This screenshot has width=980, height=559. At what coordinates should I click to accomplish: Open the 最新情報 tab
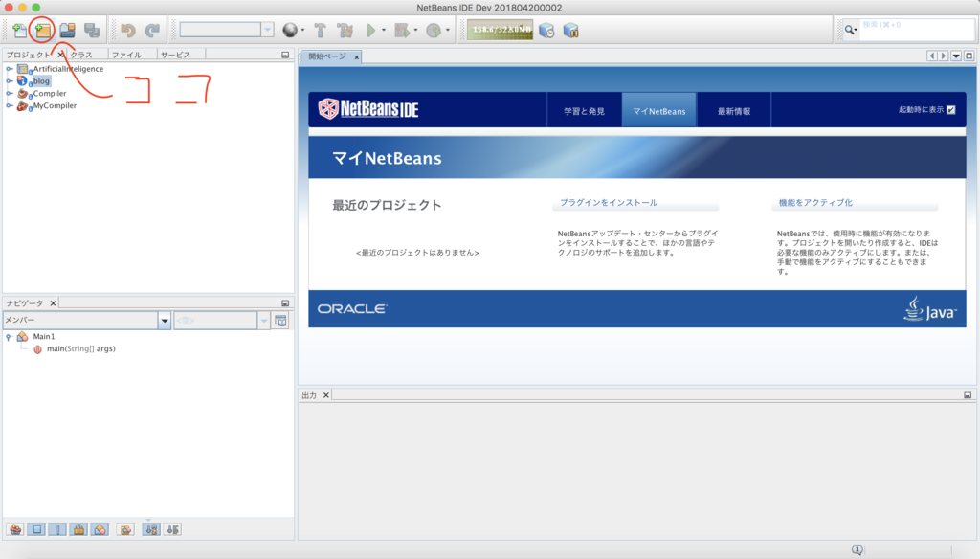pos(734,111)
